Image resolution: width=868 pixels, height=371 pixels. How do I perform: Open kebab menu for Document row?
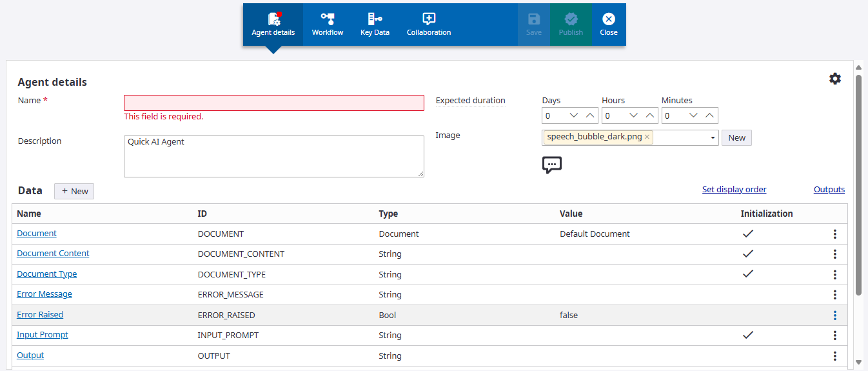(834, 234)
